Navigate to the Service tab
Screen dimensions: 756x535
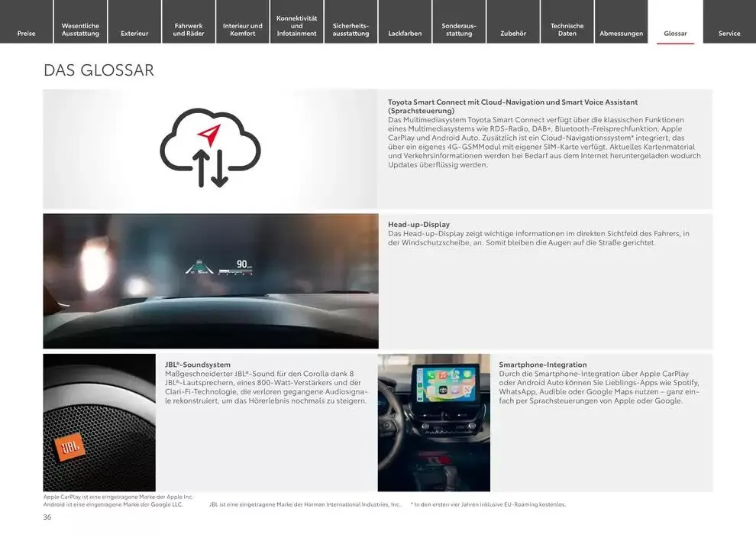[x=729, y=33]
